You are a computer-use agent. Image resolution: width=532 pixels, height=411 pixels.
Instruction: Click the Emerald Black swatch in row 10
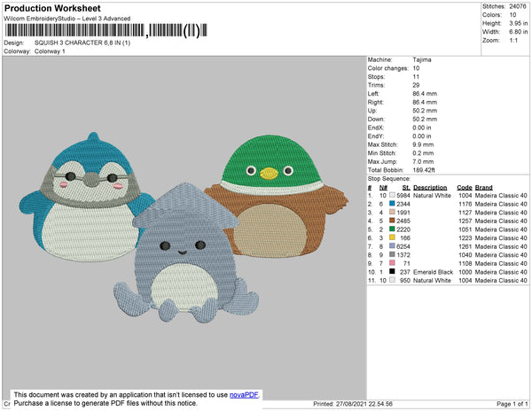pyautogui.click(x=392, y=272)
